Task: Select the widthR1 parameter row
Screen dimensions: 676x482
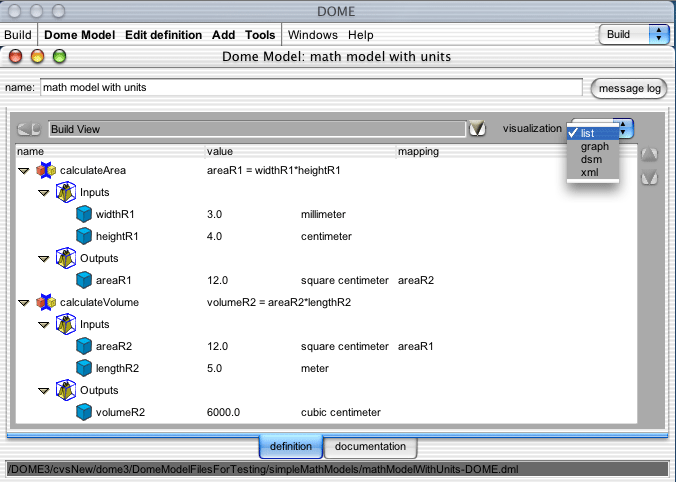Action: [x=326, y=214]
